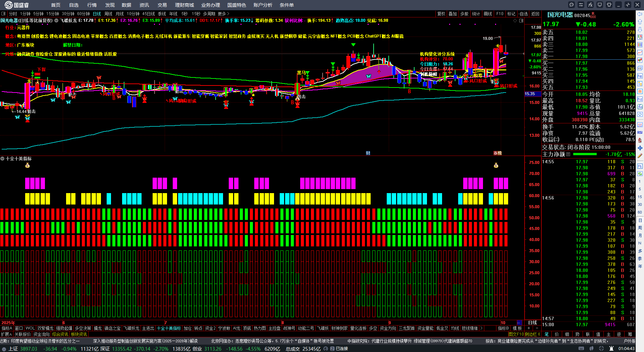Click the diamond icon above chart
The image size is (644, 352).
[x=515, y=20]
